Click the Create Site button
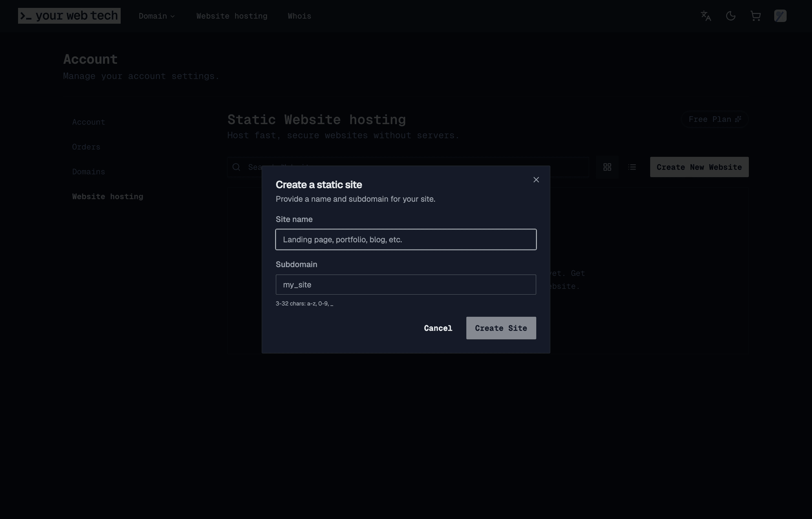Image resolution: width=812 pixels, height=519 pixels. [x=501, y=328]
